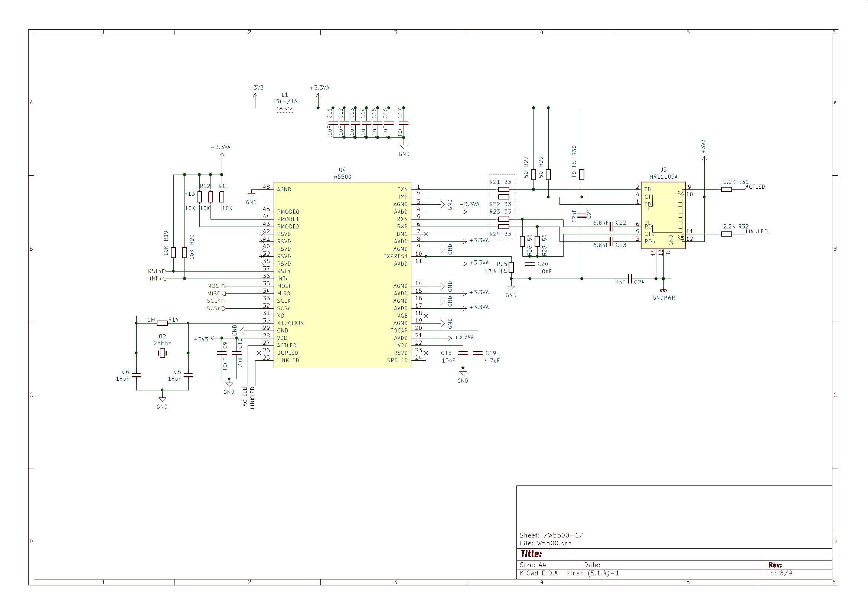The height and width of the screenshot is (614, 868).
Task: Select the R25 12.4 1% resistor symbol
Action: point(511,267)
